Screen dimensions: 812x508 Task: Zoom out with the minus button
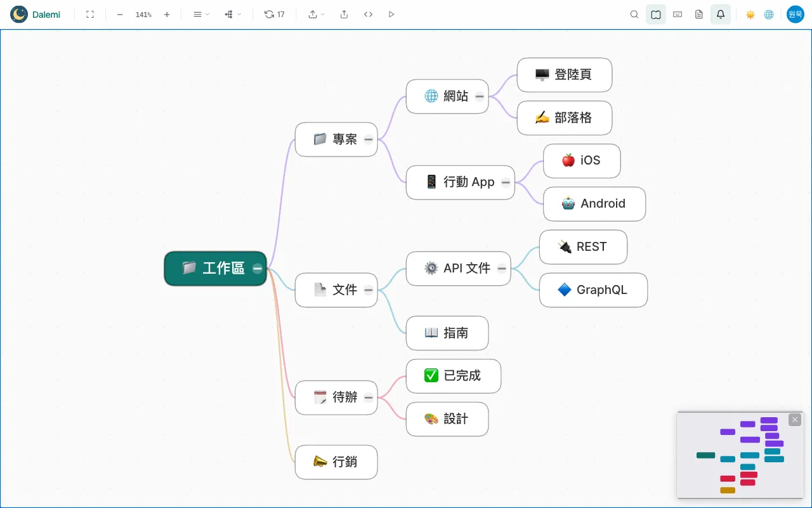(120, 14)
